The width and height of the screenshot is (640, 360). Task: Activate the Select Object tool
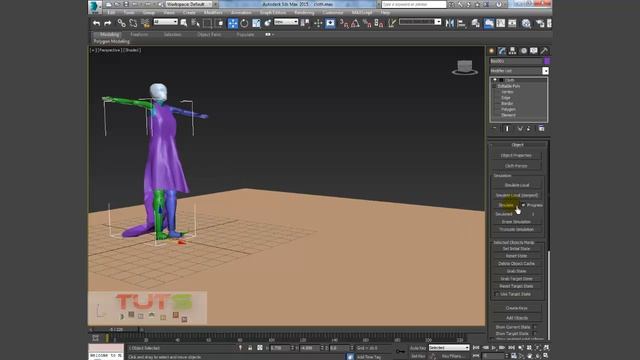pos(184,23)
